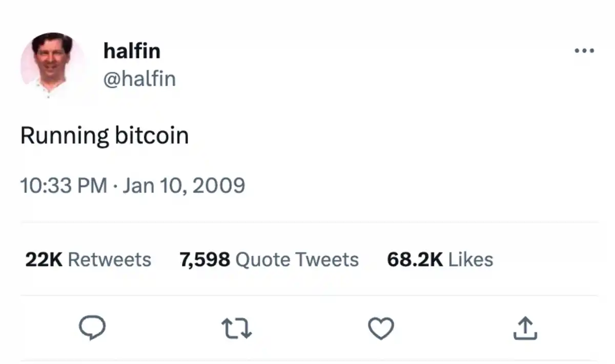Show the Likes label list
Image resolution: width=615 pixels, height=364 pixels.
click(470, 260)
